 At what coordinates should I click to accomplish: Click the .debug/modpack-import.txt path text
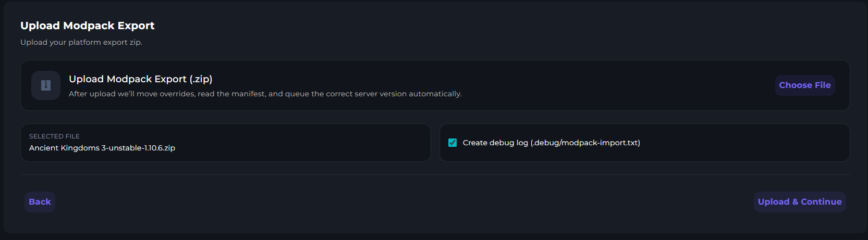[586, 143]
